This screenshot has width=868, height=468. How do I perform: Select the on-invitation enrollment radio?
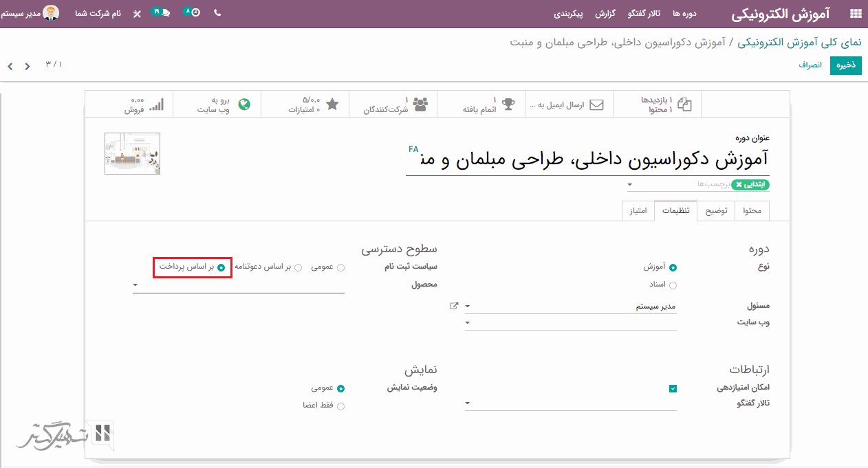pos(298,267)
